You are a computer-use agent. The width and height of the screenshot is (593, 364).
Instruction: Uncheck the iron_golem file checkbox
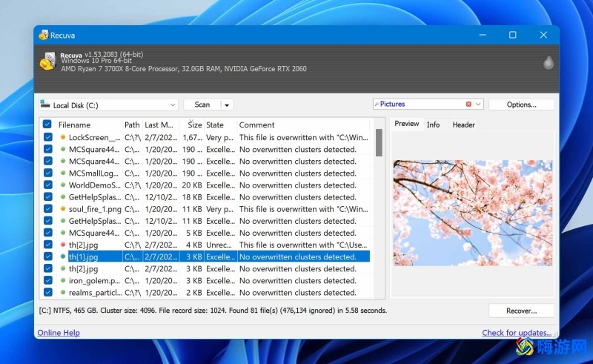coord(48,280)
